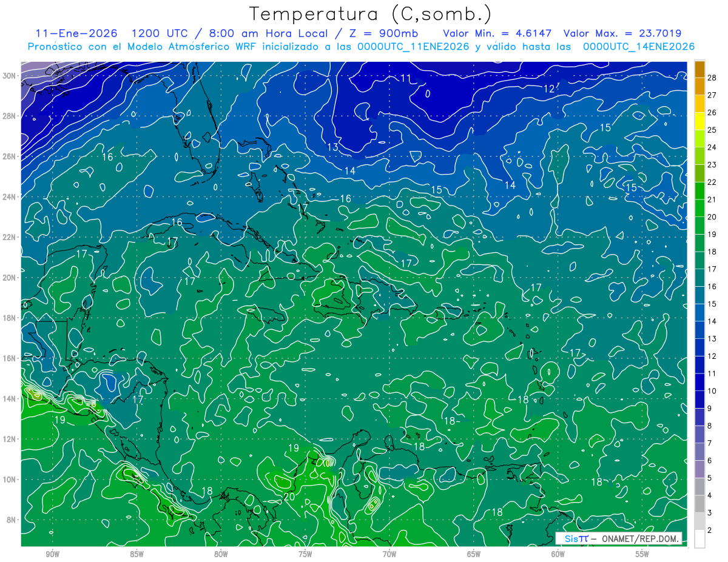This screenshot has width=728, height=562.
Task: Click "Valor Min. = 4.6147" in the header
Action: point(497,33)
